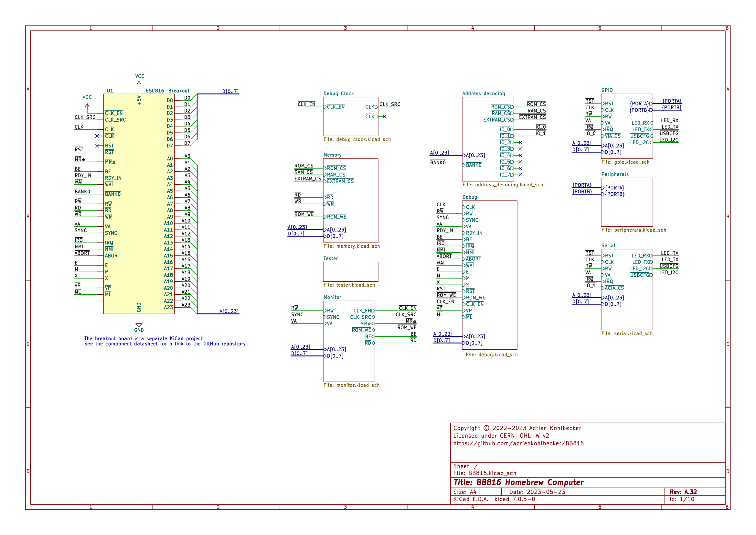Click the no-connect X at the IO_7 pin
This screenshot has width=756, height=535.
[520, 175]
